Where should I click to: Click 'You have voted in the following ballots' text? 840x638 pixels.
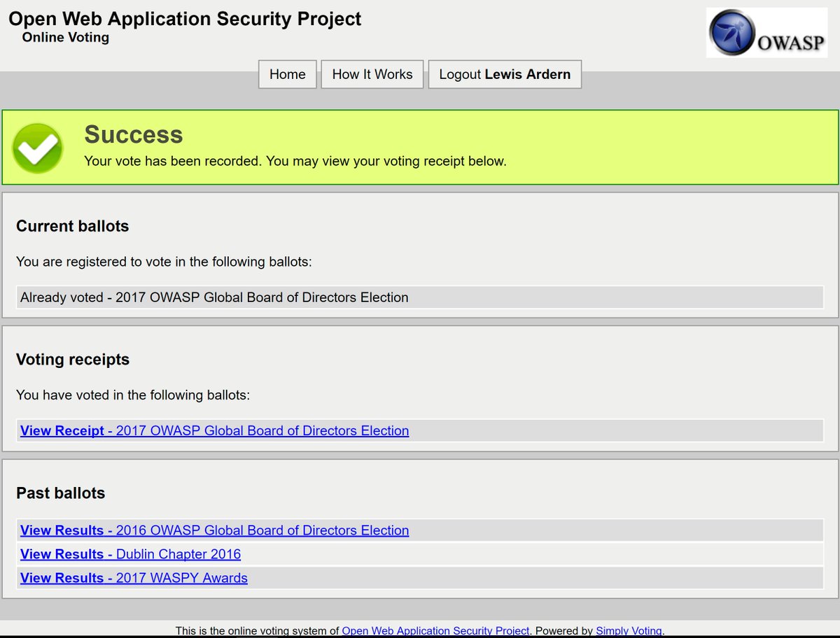pyautogui.click(x=133, y=395)
